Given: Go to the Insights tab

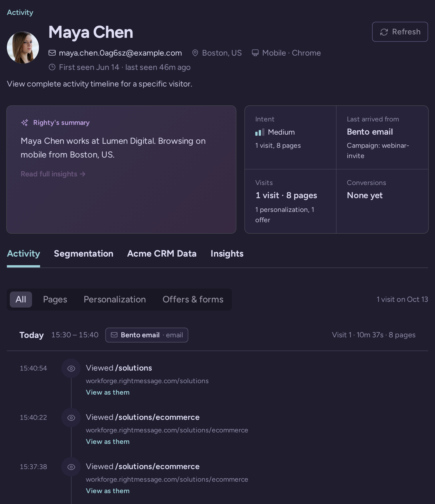Looking at the screenshot, I should [227, 254].
